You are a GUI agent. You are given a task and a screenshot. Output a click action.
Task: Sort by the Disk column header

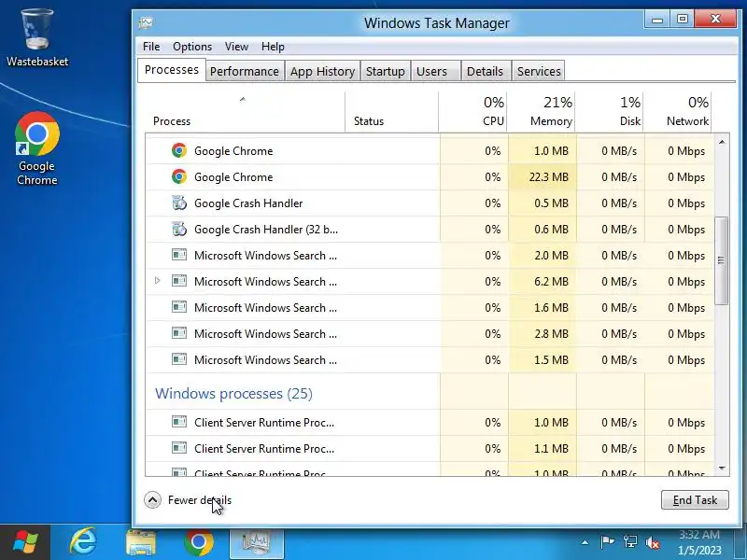(x=610, y=112)
